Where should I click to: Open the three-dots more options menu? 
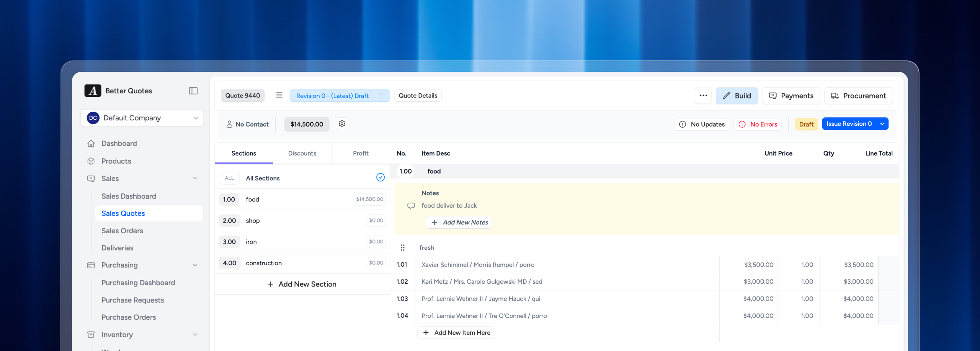[x=703, y=96]
